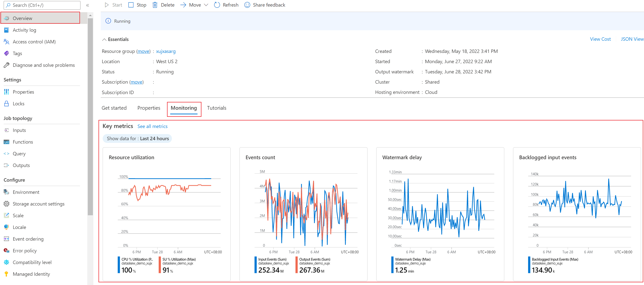Viewport: 644px width, 285px height.
Task: Open See all metrics link
Action: (152, 126)
